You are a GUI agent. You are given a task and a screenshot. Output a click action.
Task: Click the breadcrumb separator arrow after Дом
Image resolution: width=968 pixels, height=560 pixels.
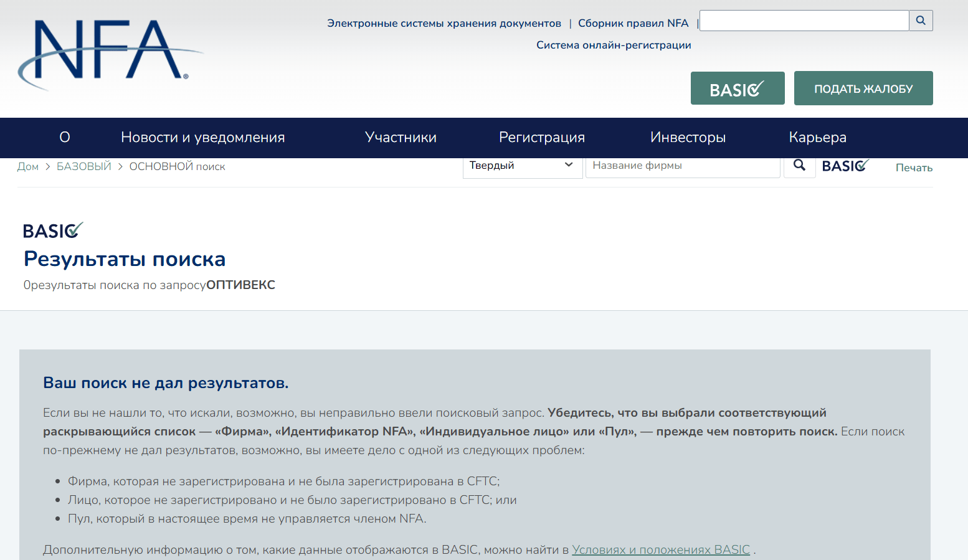pos(47,166)
